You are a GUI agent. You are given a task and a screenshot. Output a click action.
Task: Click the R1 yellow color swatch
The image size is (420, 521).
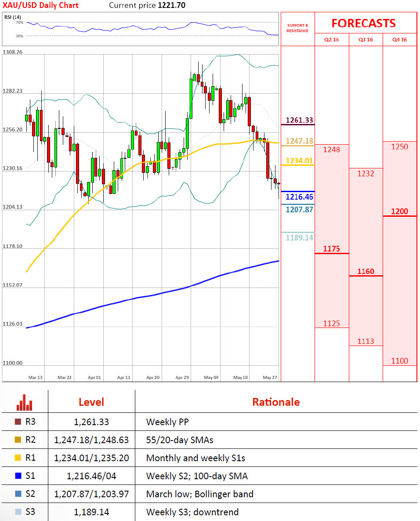(18, 458)
